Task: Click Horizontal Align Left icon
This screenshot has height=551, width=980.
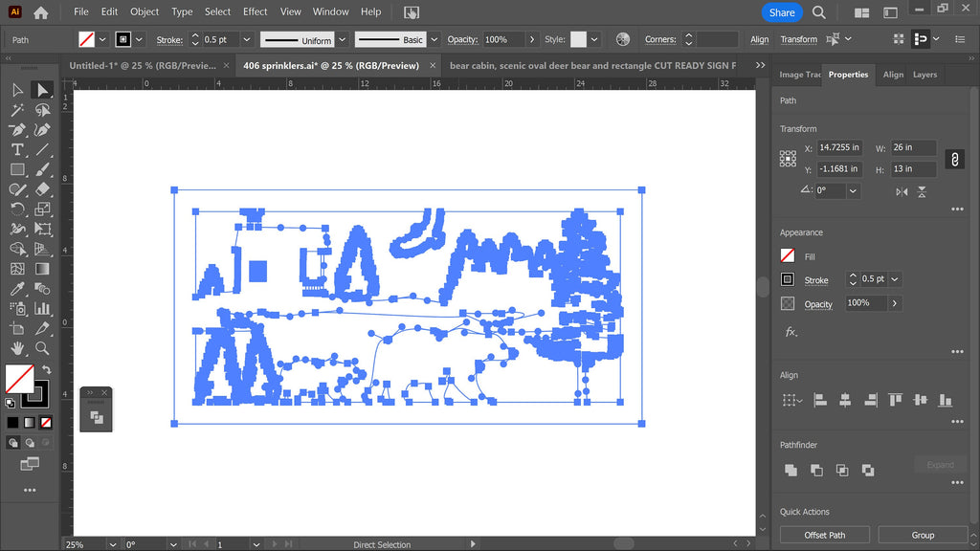Action: 820,400
